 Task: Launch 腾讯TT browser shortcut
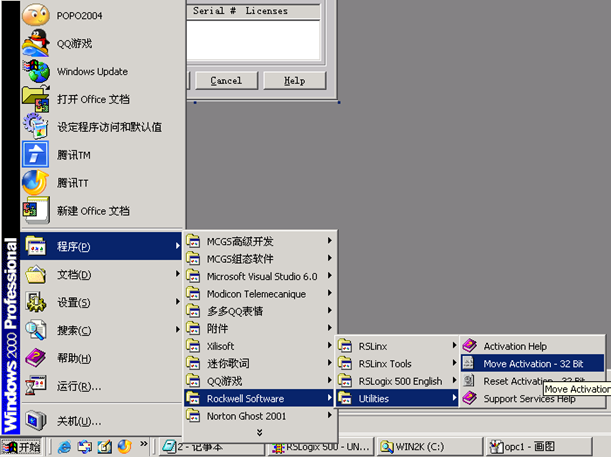click(x=72, y=183)
